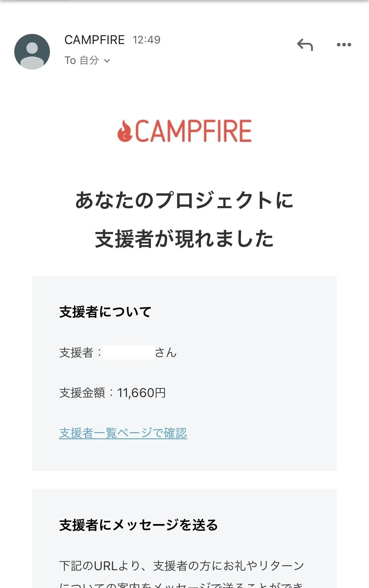
Task: Tap the 支援者： label before the name
Action: [80, 353]
